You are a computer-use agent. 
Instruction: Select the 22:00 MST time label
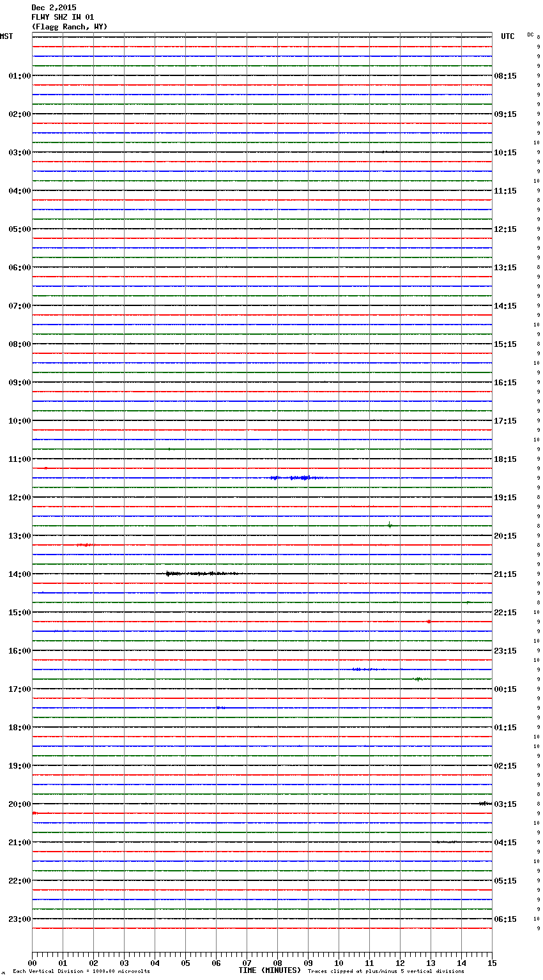[x=20, y=881]
